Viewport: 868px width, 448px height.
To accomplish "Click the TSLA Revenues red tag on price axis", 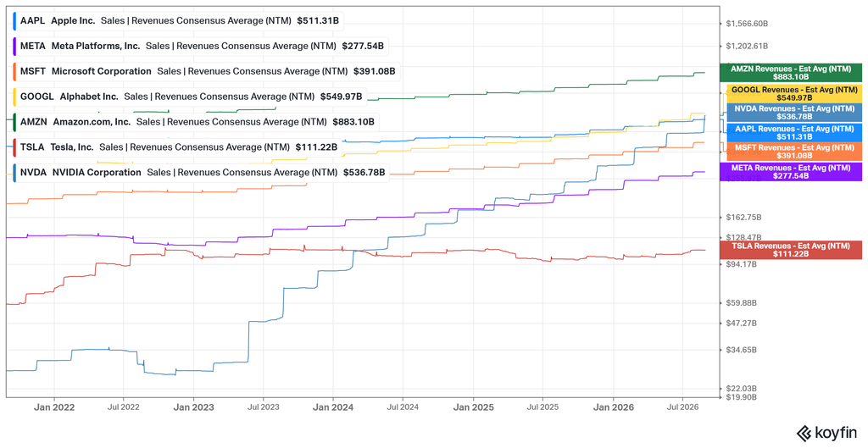I will pos(791,250).
